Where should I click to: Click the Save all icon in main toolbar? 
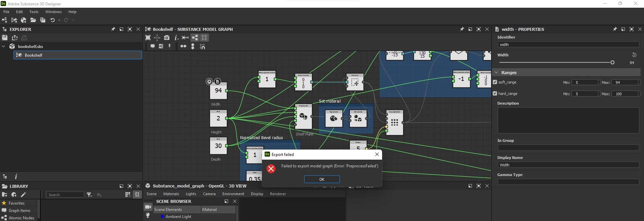[x=43, y=20]
